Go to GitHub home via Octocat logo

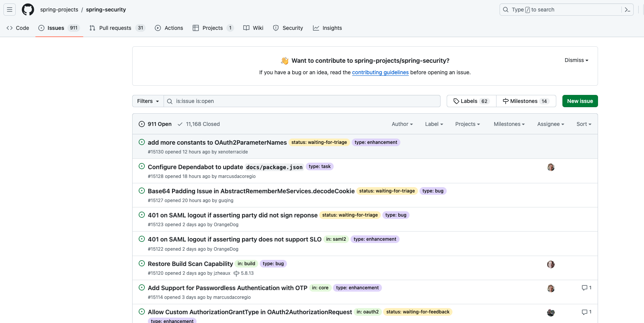(28, 10)
